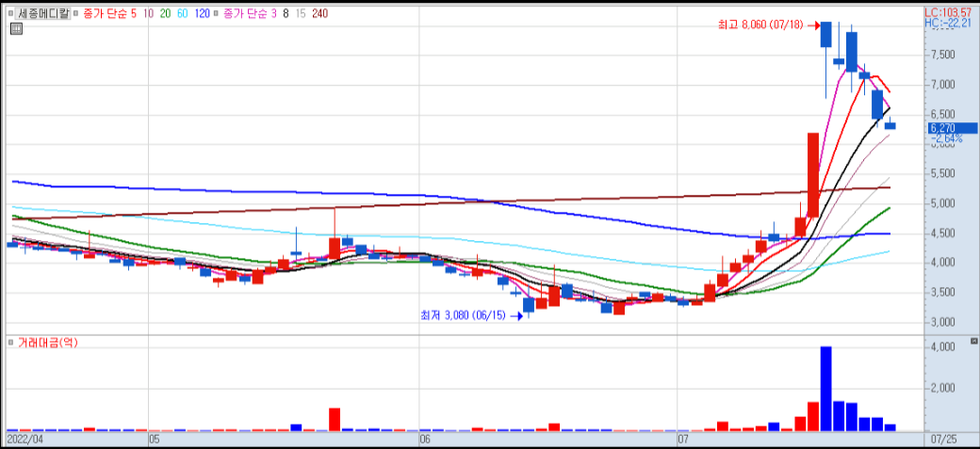
Task: Click the 5,000 price axis label
Action: click(943, 203)
